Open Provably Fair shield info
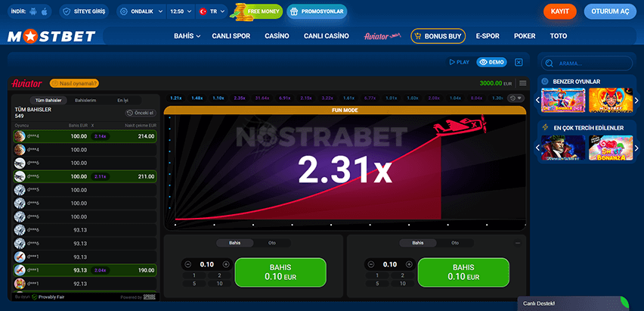 [x=48, y=297]
